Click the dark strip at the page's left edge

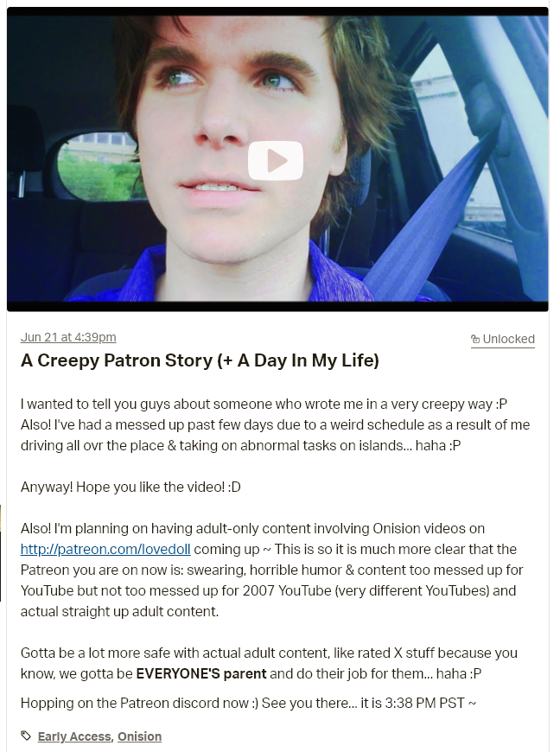pyautogui.click(x=1, y=552)
